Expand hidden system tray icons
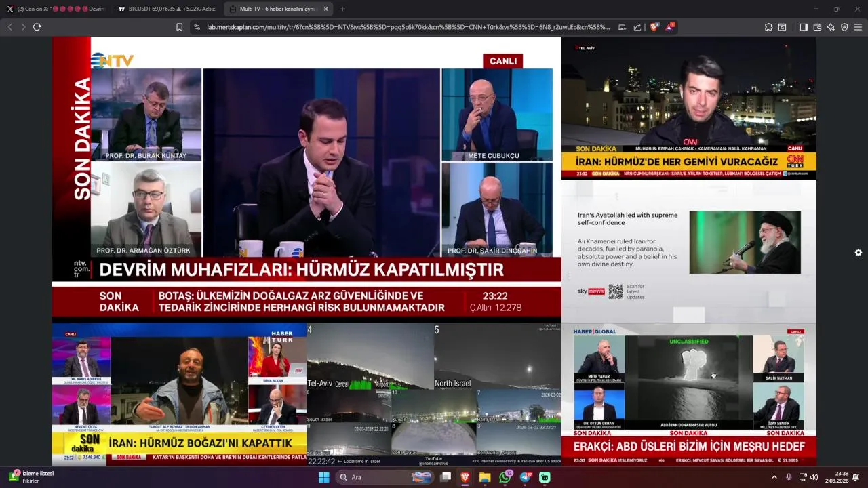Screen dimensions: 868x488 tap(774, 477)
